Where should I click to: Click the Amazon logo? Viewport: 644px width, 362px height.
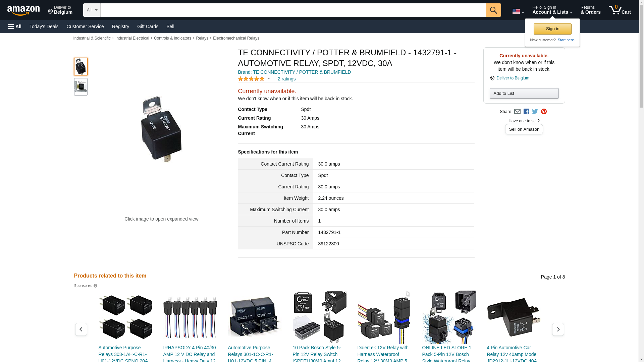pos(23,10)
